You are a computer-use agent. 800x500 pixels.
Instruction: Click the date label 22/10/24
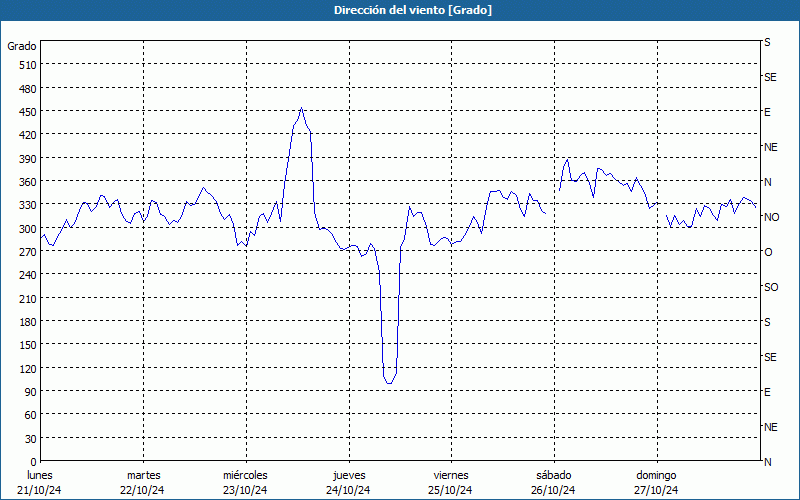pyautogui.click(x=142, y=490)
